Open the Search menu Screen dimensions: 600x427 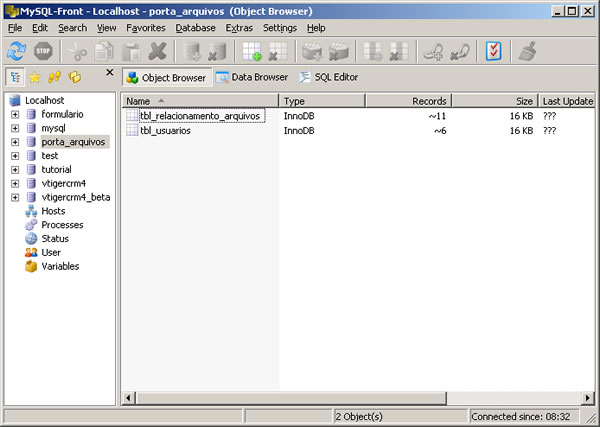[x=72, y=28]
